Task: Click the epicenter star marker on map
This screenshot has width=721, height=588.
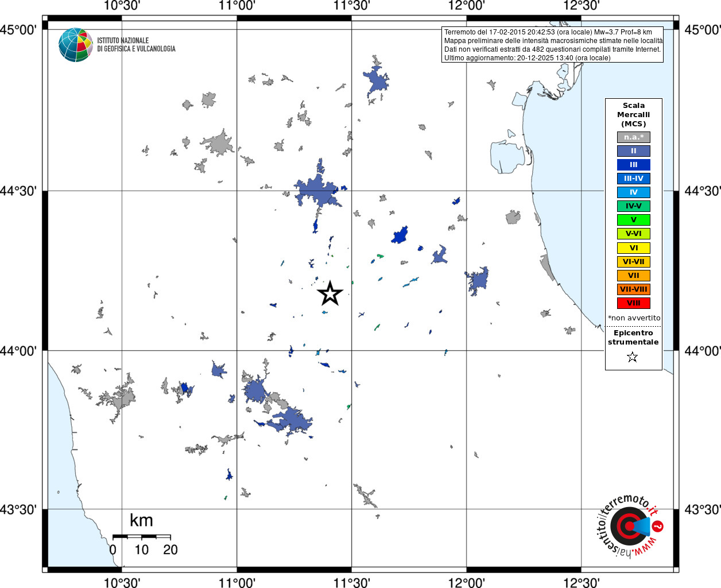Action: (x=330, y=293)
